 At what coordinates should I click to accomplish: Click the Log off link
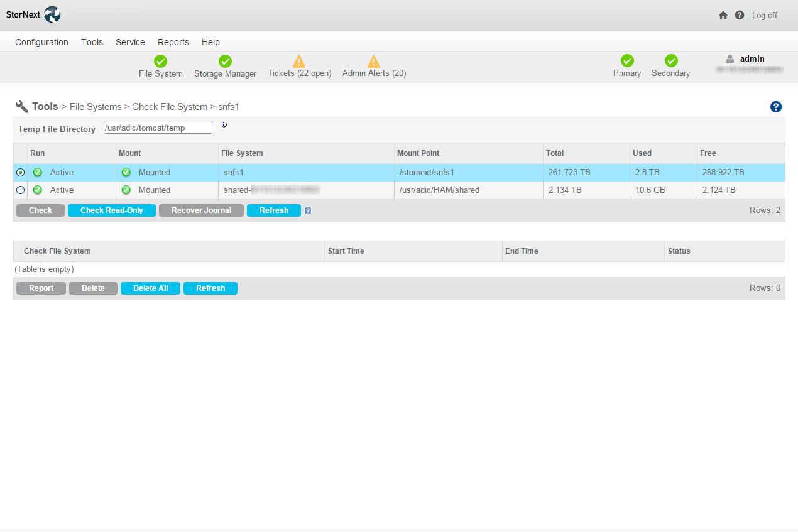click(764, 15)
